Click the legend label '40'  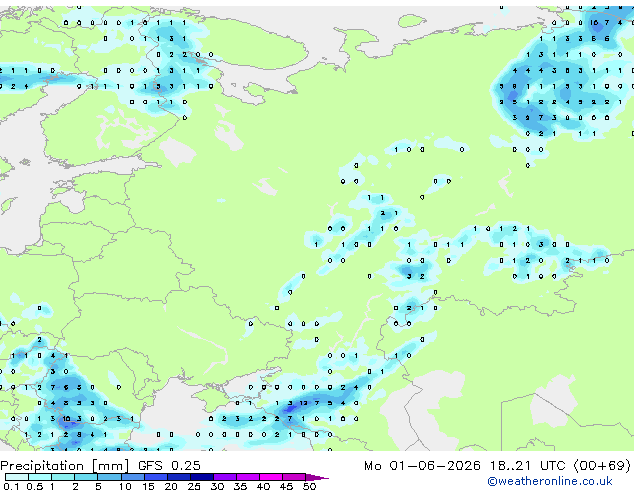(263, 486)
